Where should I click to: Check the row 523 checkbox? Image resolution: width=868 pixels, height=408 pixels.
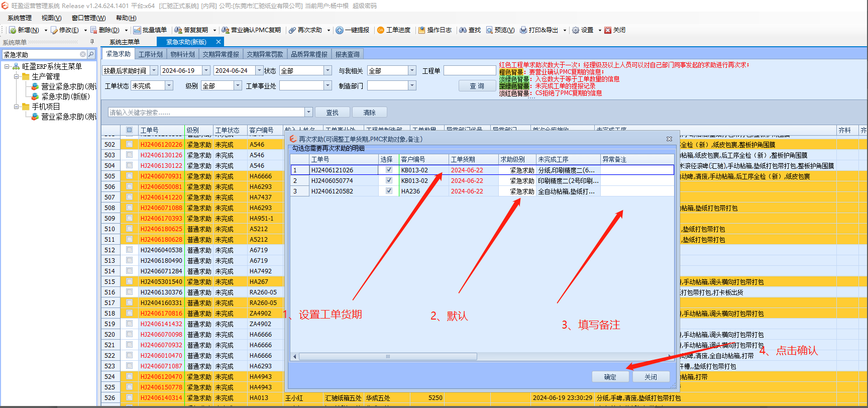coord(130,366)
